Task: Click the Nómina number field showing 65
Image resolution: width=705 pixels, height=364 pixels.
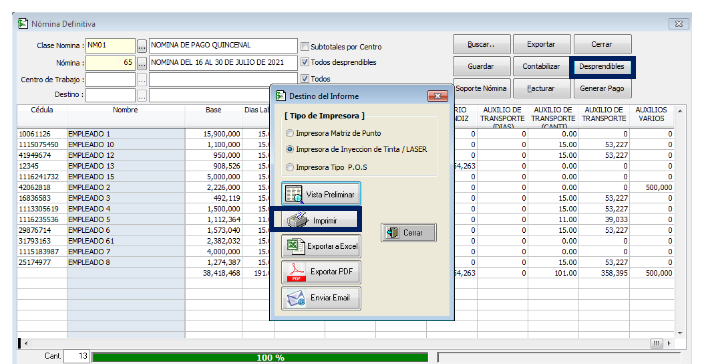Action: tap(110, 62)
